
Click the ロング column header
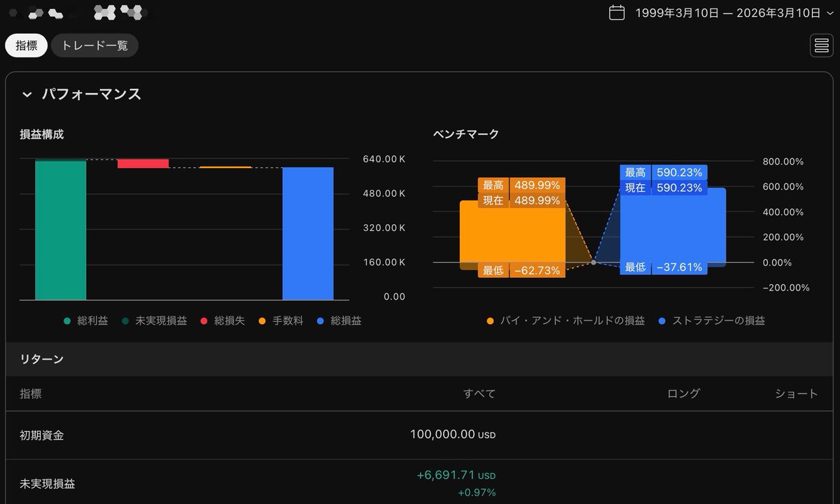point(684,394)
